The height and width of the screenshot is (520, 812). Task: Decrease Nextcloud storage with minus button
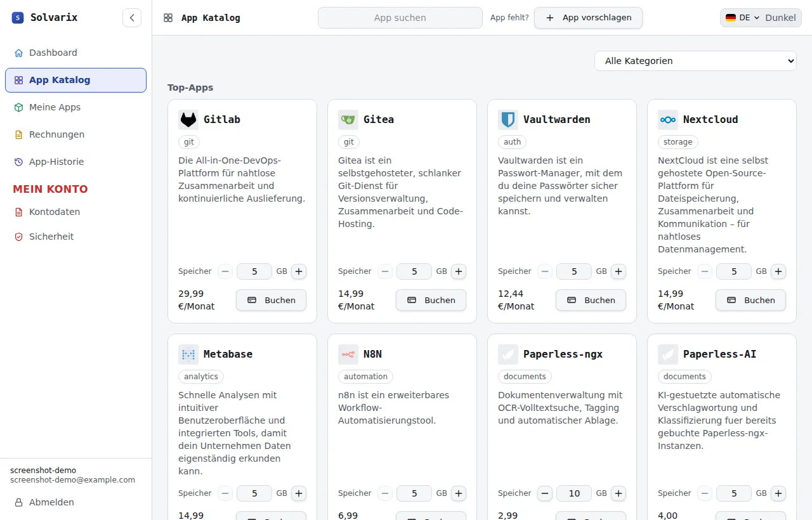click(x=705, y=271)
